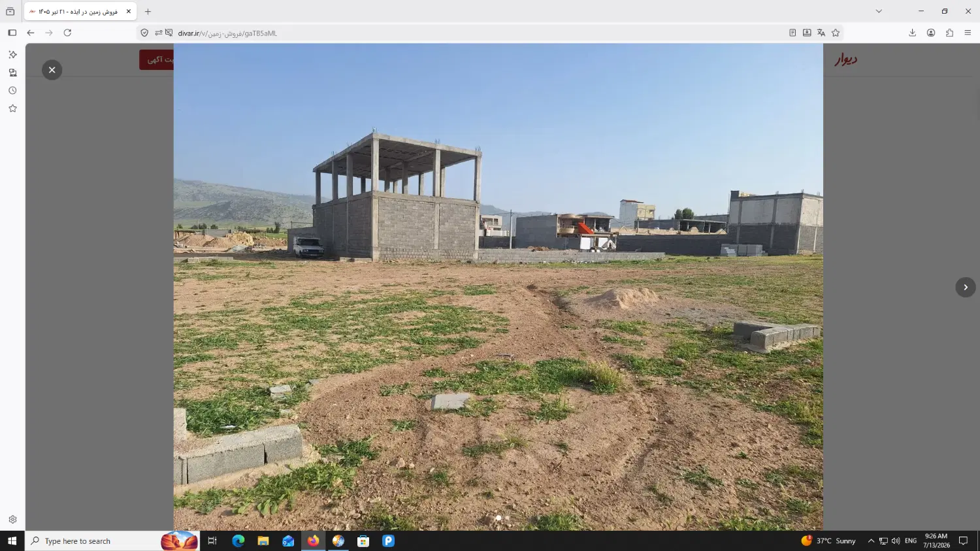The height and width of the screenshot is (551, 980).
Task: Close the photo gallery overlay
Action: coord(52,70)
